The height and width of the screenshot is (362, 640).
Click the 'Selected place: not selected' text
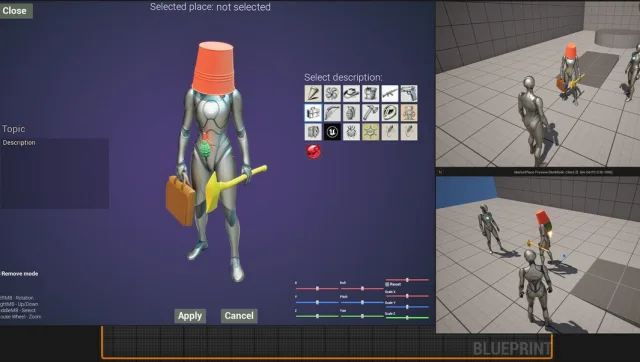point(210,7)
